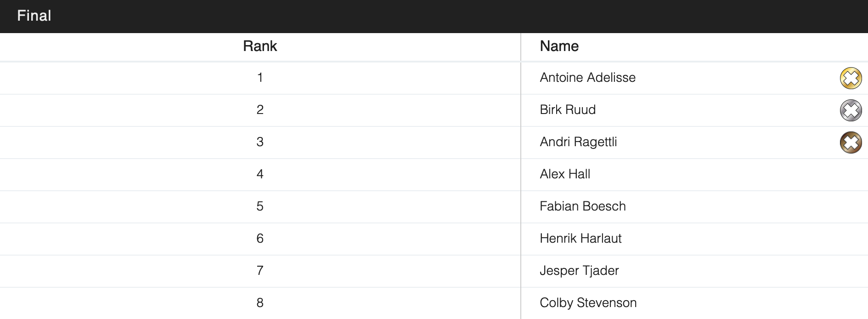Select the name Jesper Tjader

pos(579,271)
